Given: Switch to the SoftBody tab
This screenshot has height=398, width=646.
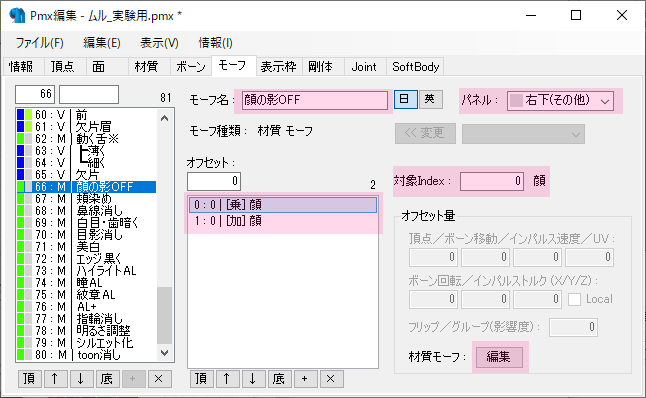Looking at the screenshot, I should pyautogui.click(x=416, y=67).
